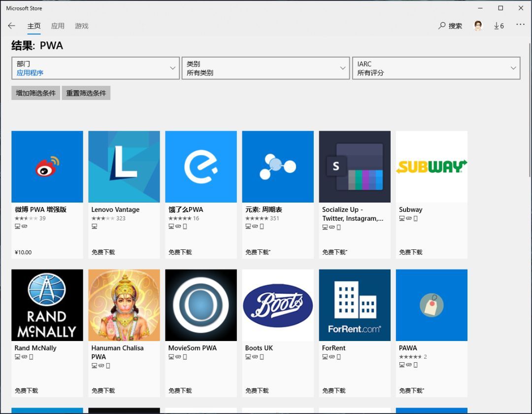The height and width of the screenshot is (414, 532).
Task: Switch to the 应用 tab
Action: 58,26
